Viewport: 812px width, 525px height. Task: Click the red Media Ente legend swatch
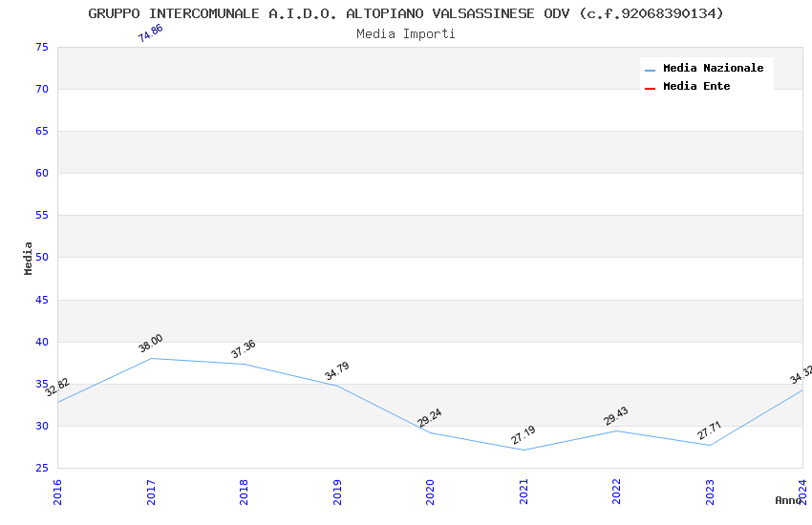click(650, 89)
